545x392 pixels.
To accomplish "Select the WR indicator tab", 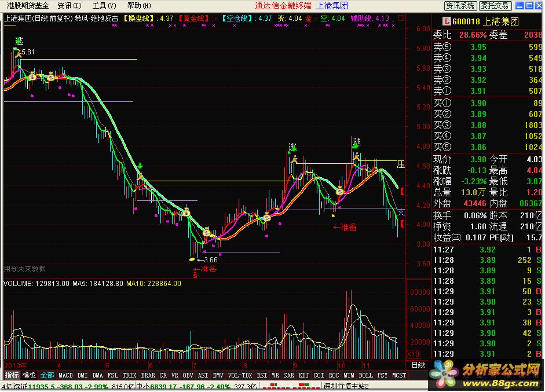I will coord(275,375).
